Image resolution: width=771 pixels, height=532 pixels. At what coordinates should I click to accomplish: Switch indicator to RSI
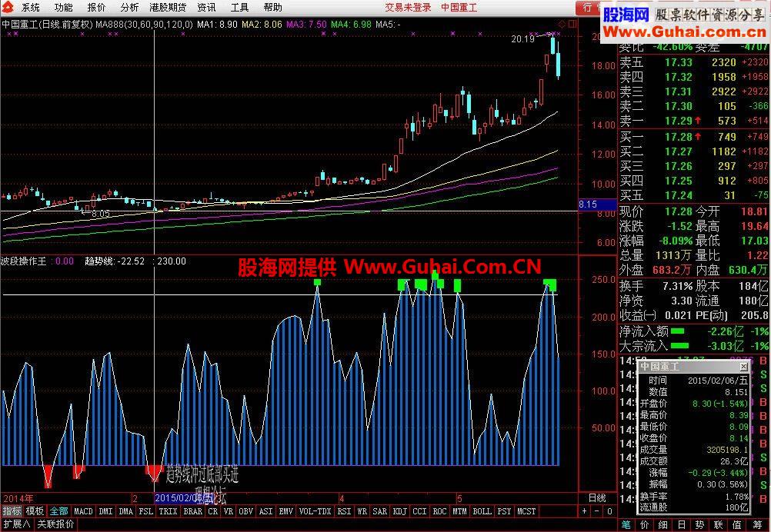tap(344, 511)
